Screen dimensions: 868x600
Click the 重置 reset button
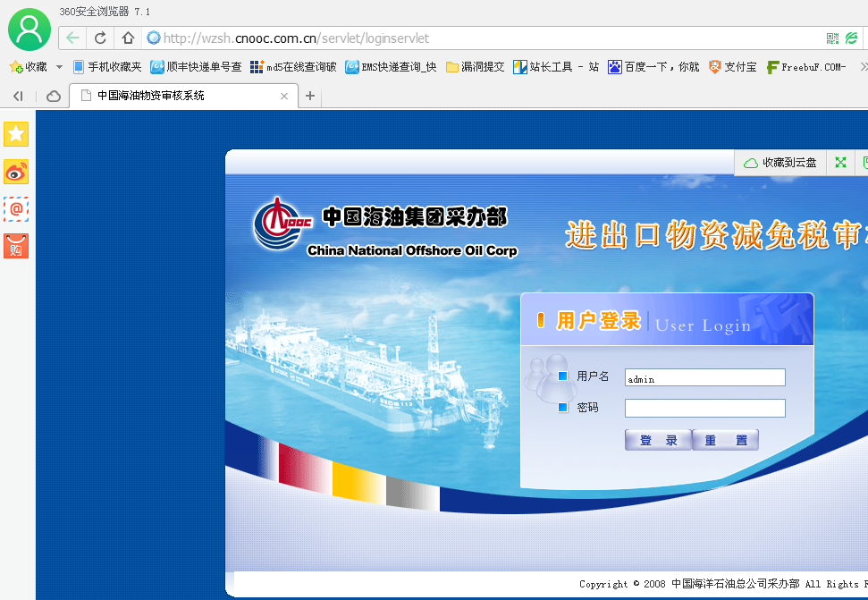point(725,441)
